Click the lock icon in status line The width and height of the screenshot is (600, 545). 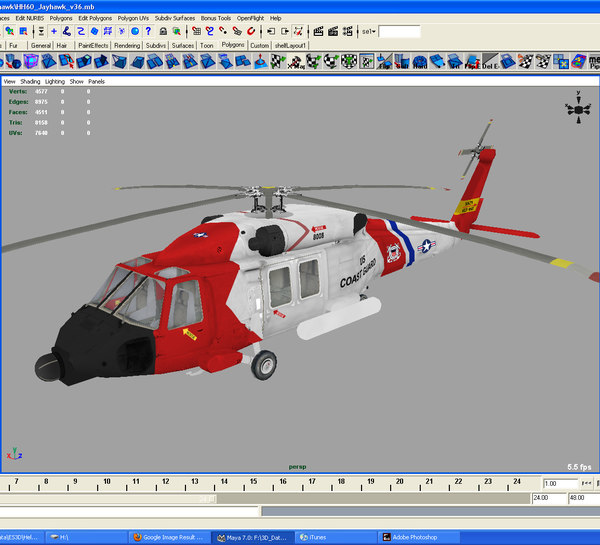[x=164, y=32]
